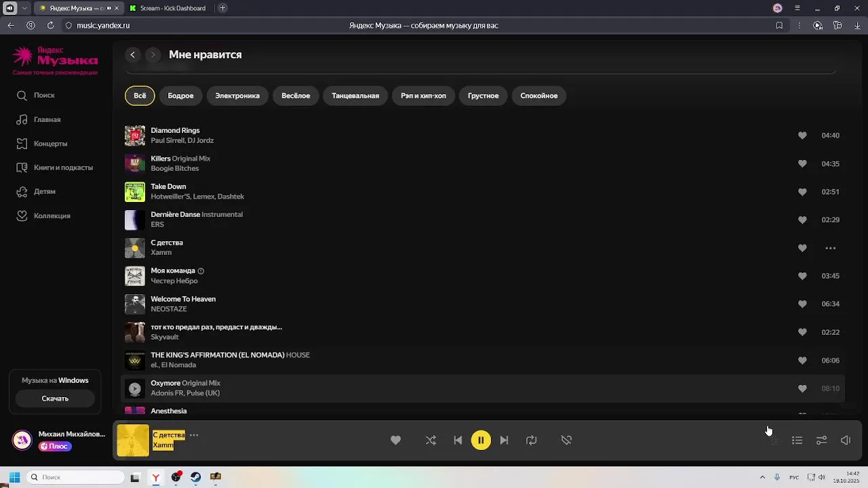
Task: Unlike the С детства track in list
Action: pyautogui.click(x=802, y=248)
